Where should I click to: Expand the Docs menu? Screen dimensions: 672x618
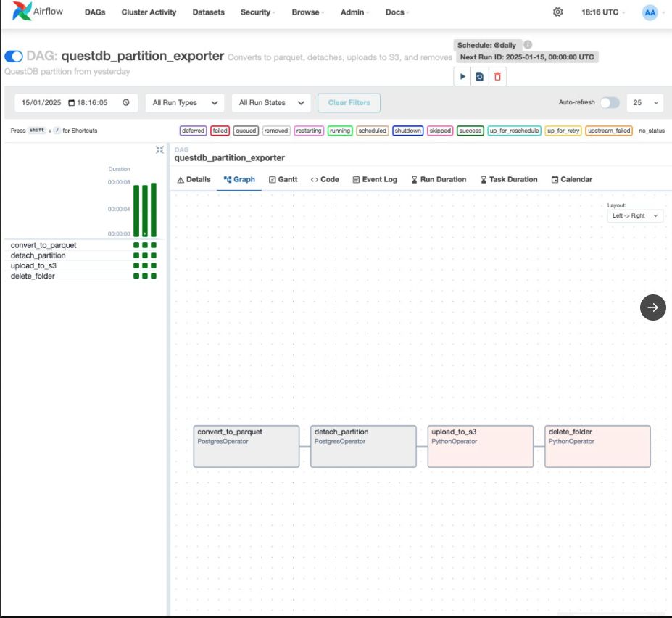pos(397,12)
